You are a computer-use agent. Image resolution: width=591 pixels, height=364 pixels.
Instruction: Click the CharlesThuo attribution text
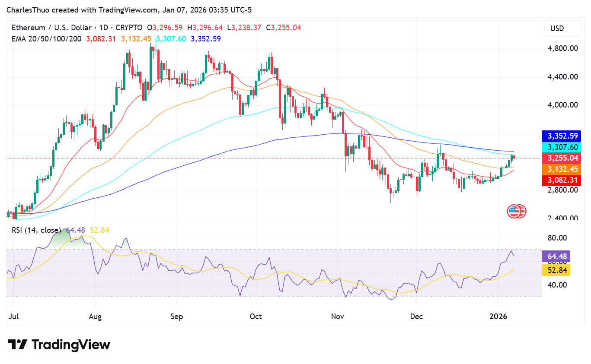click(27, 9)
